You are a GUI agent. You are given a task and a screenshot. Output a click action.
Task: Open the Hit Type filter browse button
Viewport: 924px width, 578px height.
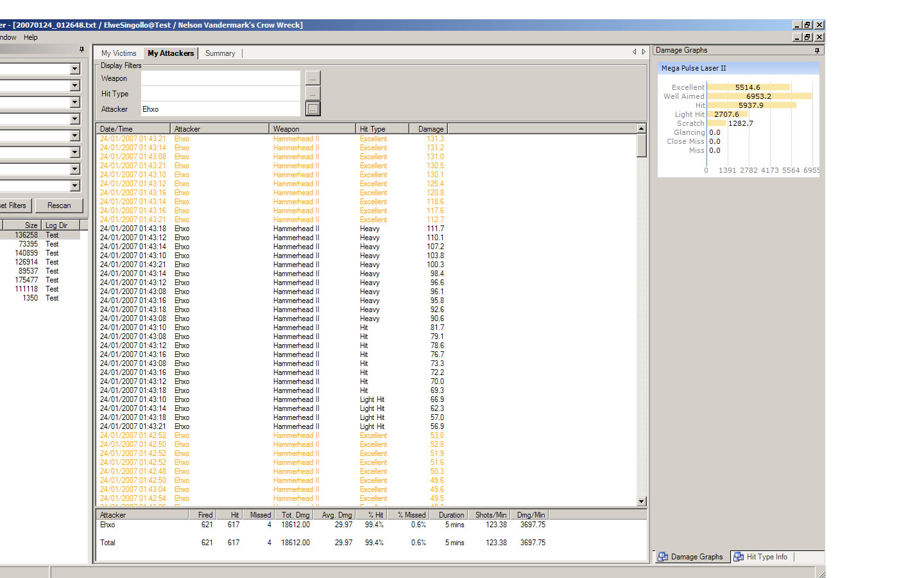click(x=312, y=94)
